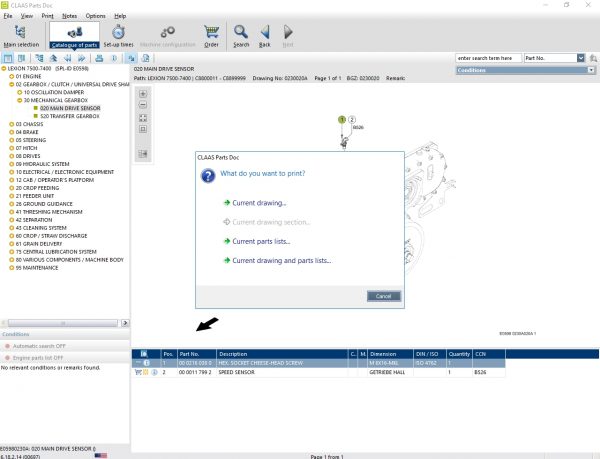Open the Options menu
The height and width of the screenshot is (459, 600).
click(96, 16)
